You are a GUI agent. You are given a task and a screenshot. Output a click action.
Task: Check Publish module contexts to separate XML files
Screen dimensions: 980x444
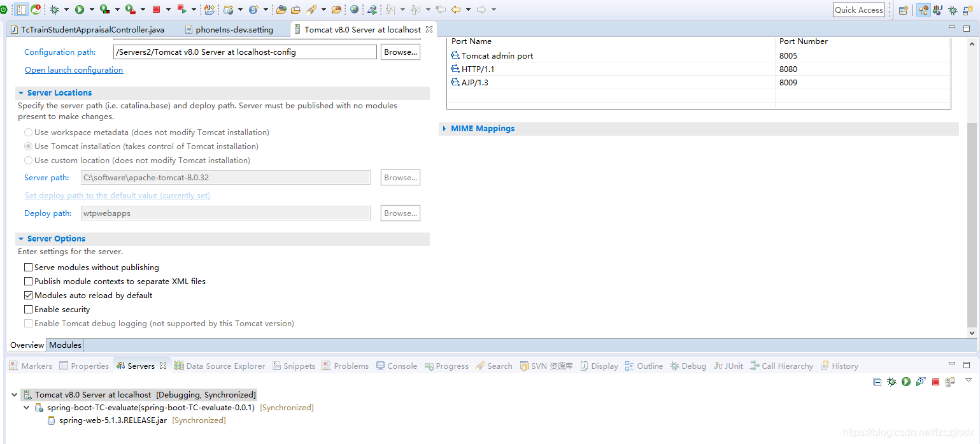pyautogui.click(x=28, y=282)
